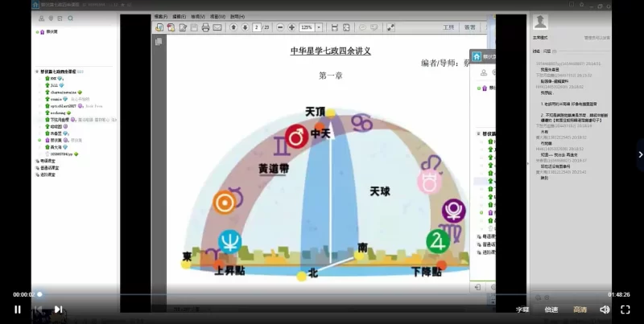This screenshot has width=644, height=324.
Task: Click the print icon in PDF toolbar
Action: tap(206, 27)
